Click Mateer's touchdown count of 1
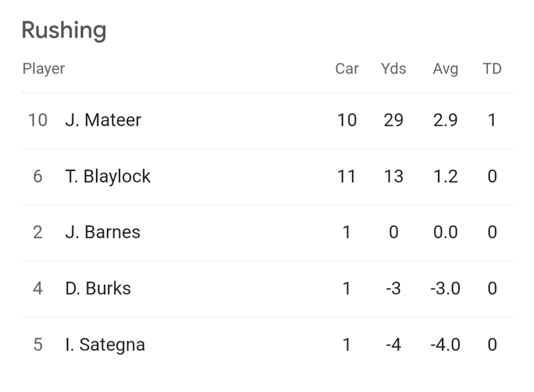This screenshot has width=534, height=392. pos(492,120)
